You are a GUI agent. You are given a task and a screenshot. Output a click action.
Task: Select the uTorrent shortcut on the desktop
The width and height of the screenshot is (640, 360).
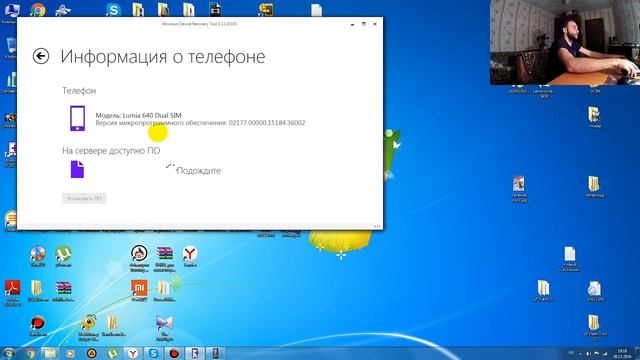pyautogui.click(x=63, y=256)
